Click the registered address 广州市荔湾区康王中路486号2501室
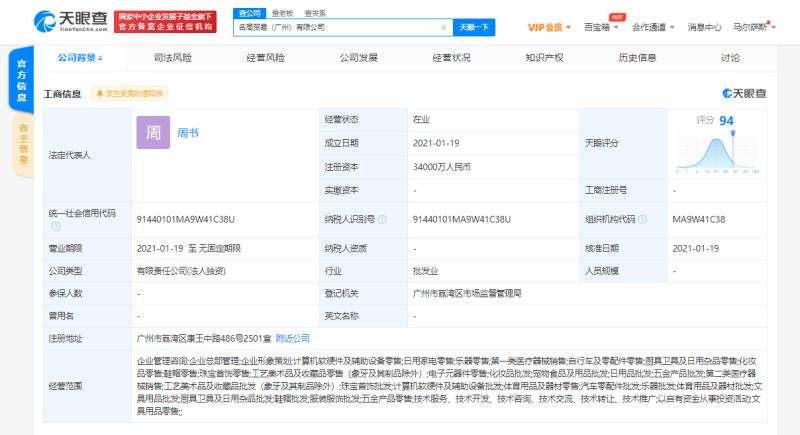800x435 pixels. (204, 338)
